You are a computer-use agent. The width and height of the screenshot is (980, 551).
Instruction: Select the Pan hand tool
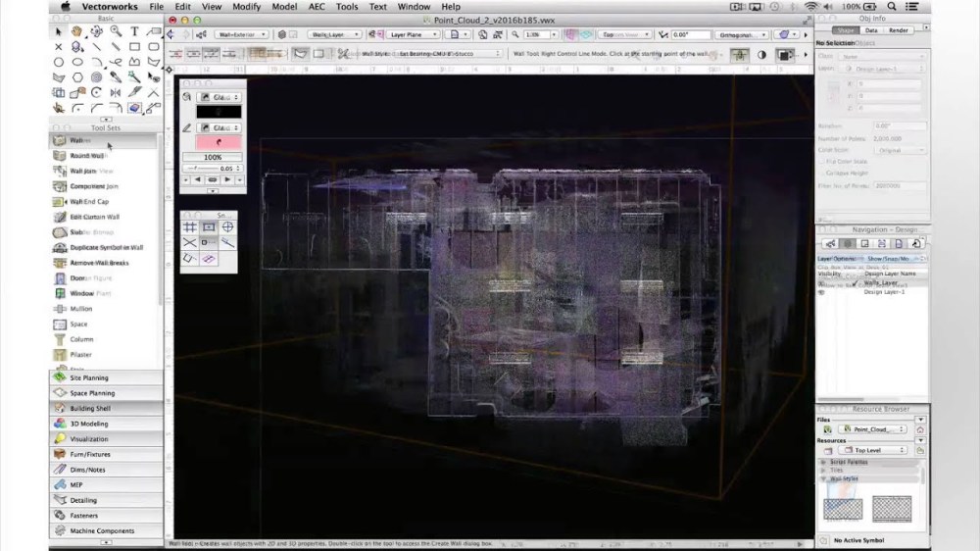pyautogui.click(x=77, y=32)
